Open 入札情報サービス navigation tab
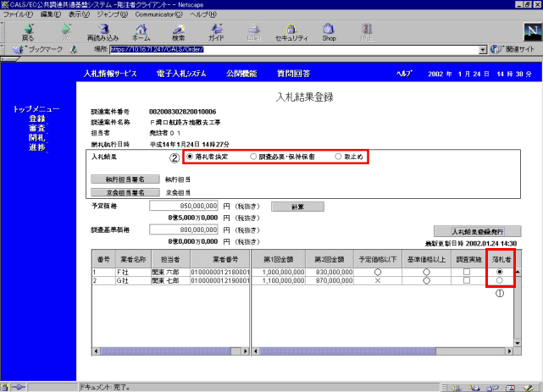Viewport: 543px width, 392px height. pos(110,74)
